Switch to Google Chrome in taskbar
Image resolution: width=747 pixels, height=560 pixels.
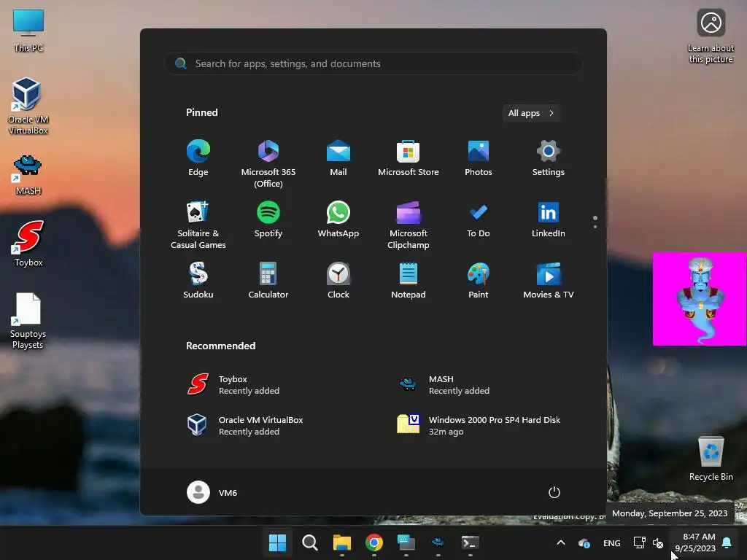pos(374,542)
